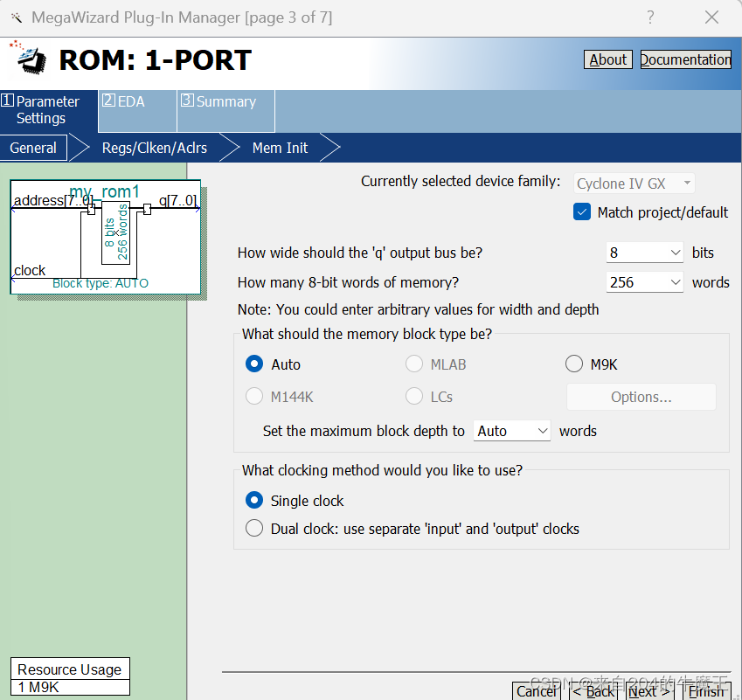The image size is (742, 700).
Task: Go to the Mem Init sub-page
Action: point(280,148)
